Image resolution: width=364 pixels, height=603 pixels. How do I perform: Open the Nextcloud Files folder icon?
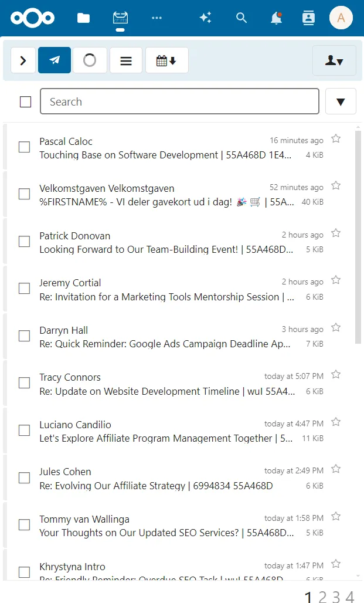pos(83,18)
